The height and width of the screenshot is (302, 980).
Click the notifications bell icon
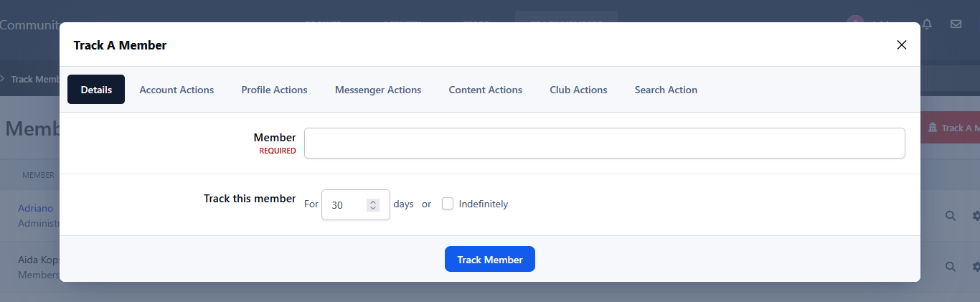[927, 24]
